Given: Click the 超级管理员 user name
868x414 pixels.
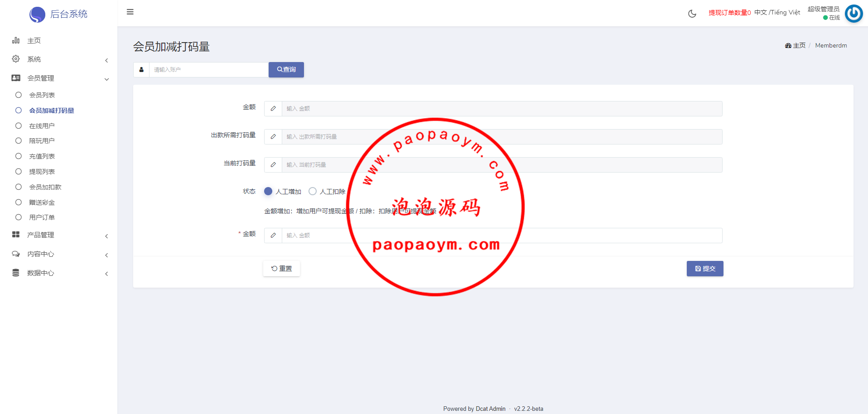Looking at the screenshot, I should coord(824,9).
